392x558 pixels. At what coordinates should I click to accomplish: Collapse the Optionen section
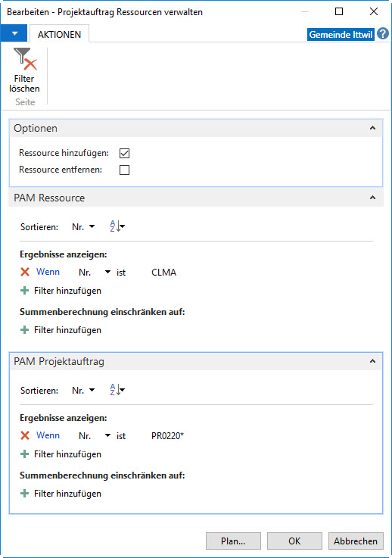(x=372, y=128)
